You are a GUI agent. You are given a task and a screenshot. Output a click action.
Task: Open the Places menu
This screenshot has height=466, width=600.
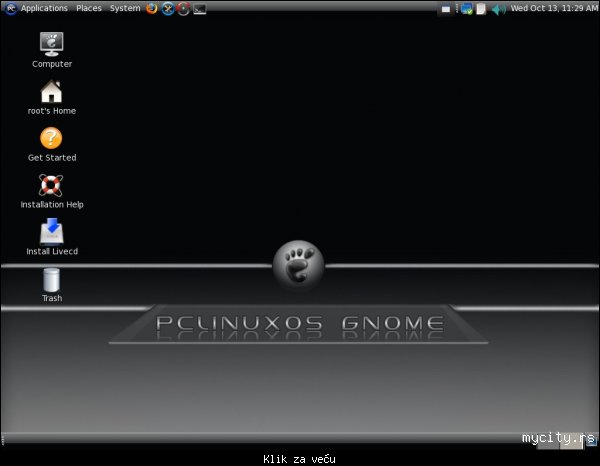click(89, 8)
